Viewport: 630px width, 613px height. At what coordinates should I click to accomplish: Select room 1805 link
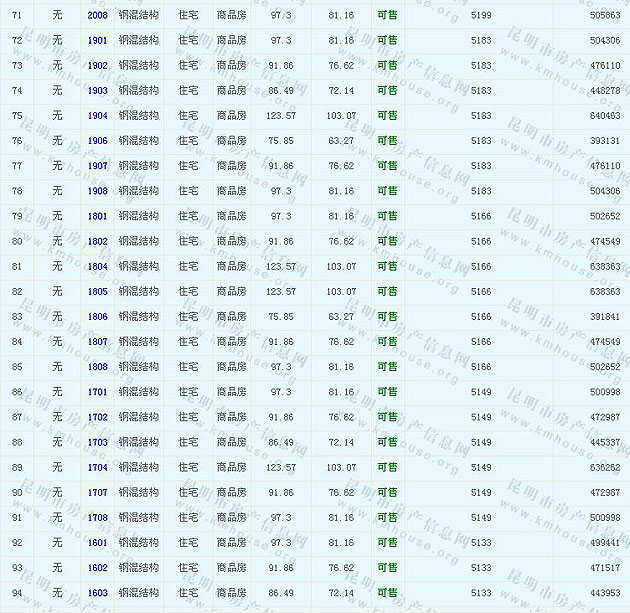tap(97, 292)
